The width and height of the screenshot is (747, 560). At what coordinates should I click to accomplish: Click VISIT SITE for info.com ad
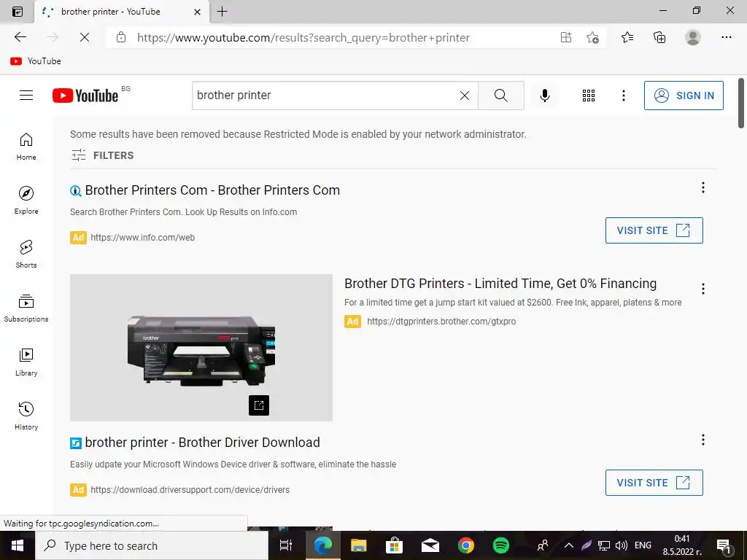(x=654, y=230)
